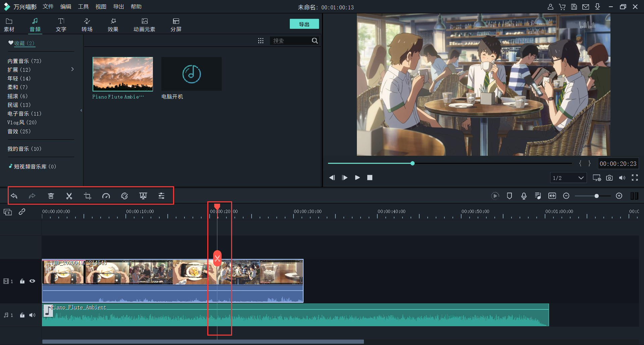Toggle lock on audio track 1
Viewport: 644px width, 345px height.
(22, 315)
